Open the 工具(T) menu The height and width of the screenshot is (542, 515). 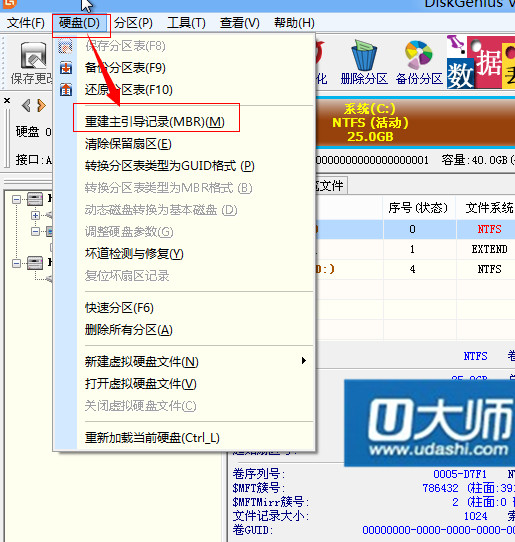click(186, 23)
